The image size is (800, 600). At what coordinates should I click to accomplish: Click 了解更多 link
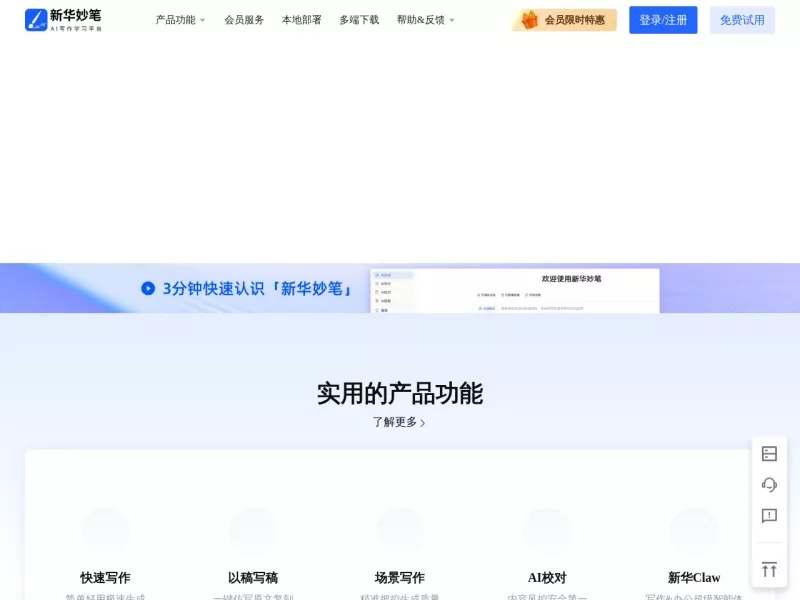398,422
